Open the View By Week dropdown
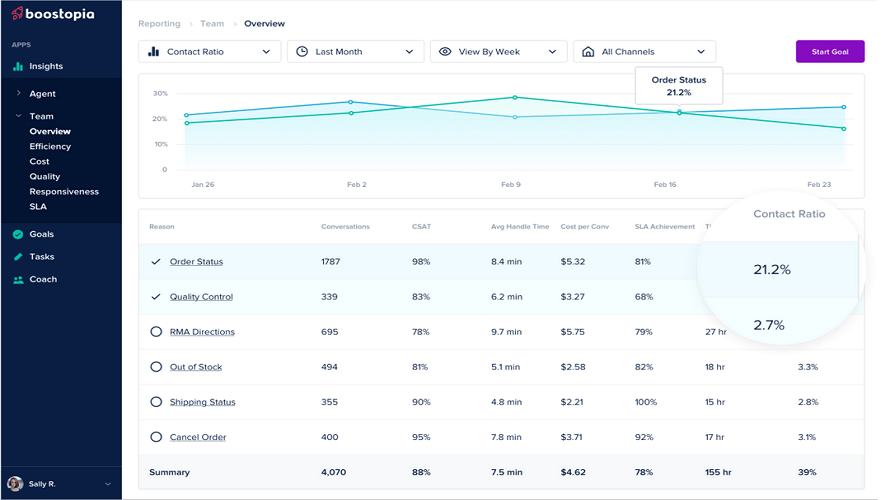 [x=498, y=52]
